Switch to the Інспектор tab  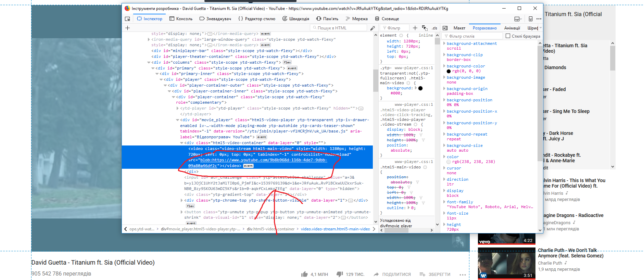[150, 19]
